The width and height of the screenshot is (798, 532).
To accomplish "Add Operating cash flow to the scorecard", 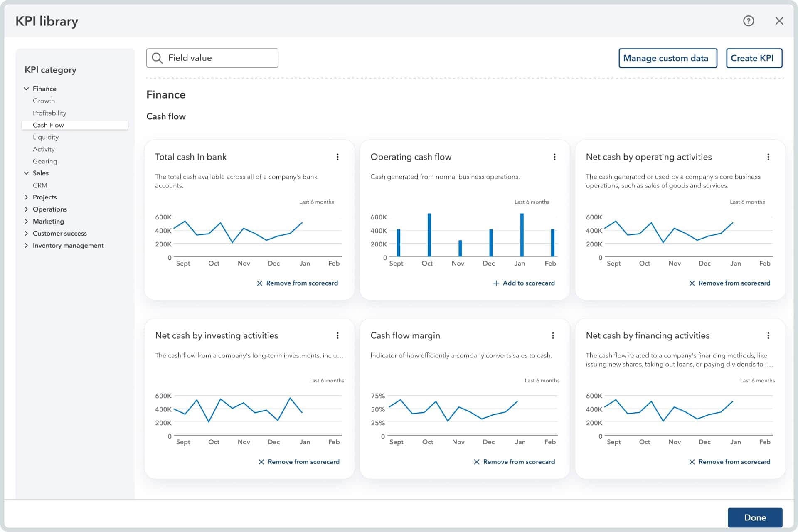I will 523,283.
